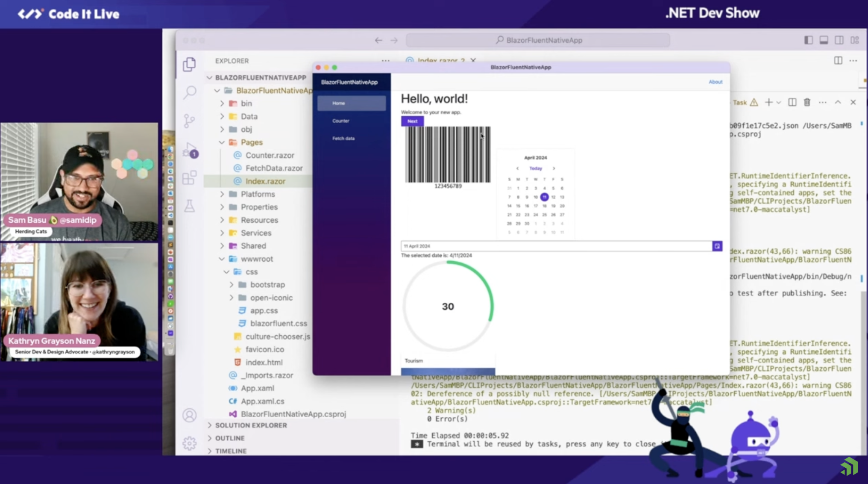868x484 pixels.
Task: Split the editor to the right
Action: pos(838,61)
